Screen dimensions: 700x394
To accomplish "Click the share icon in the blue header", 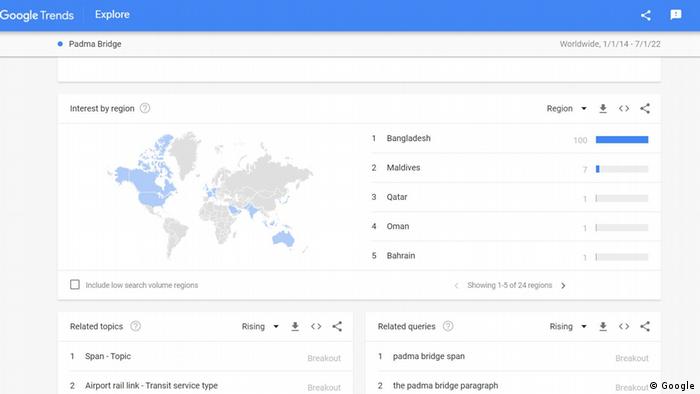I will point(646,15).
